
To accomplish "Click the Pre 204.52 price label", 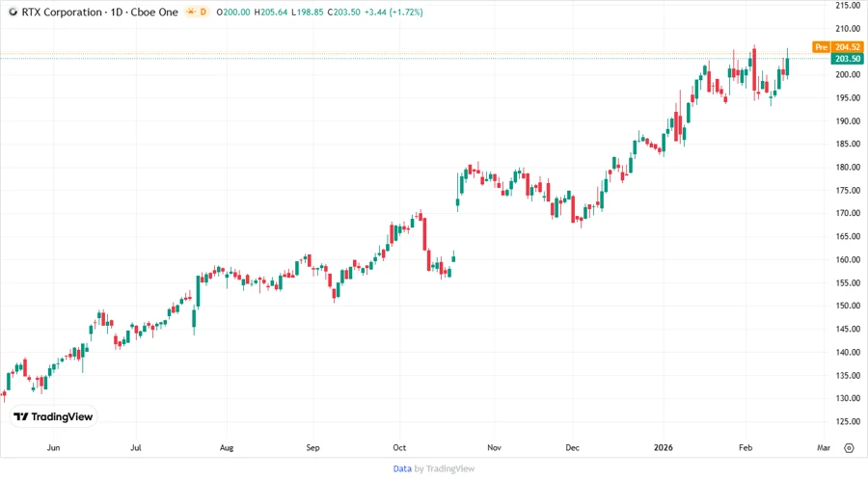I will click(837, 47).
